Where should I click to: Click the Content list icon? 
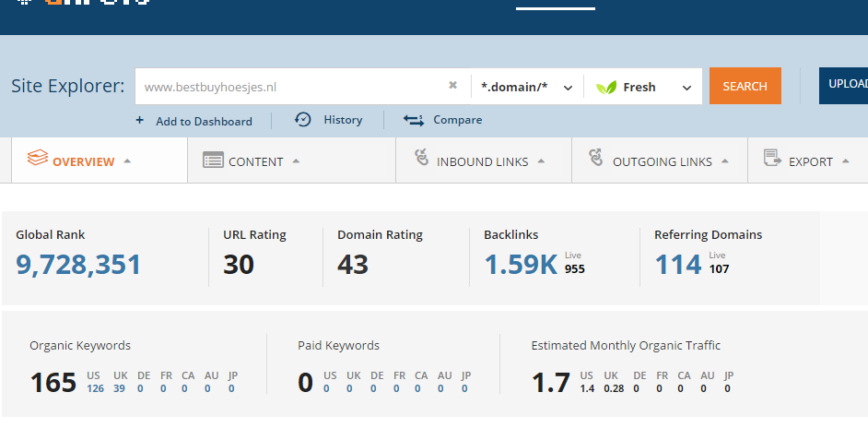[x=213, y=160]
